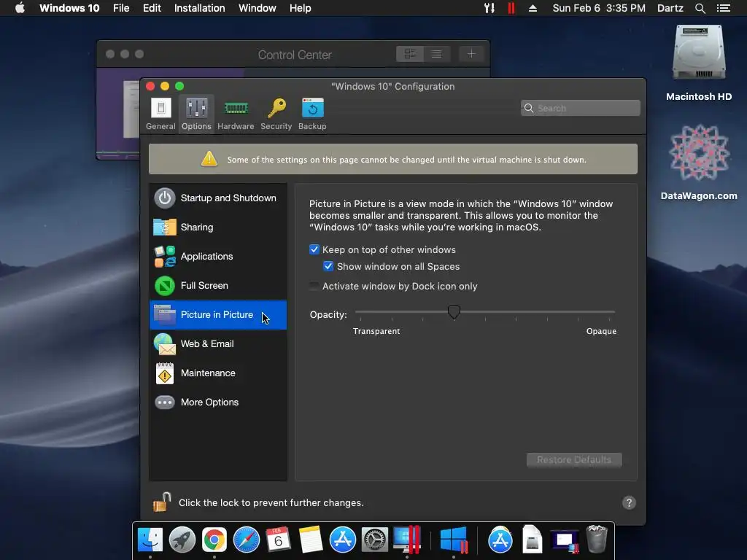The image size is (747, 560).
Task: Open the Backup tab
Action: (312, 114)
